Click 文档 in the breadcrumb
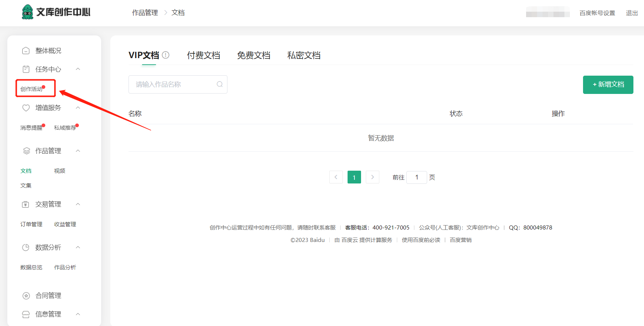644x326 pixels. (x=178, y=13)
